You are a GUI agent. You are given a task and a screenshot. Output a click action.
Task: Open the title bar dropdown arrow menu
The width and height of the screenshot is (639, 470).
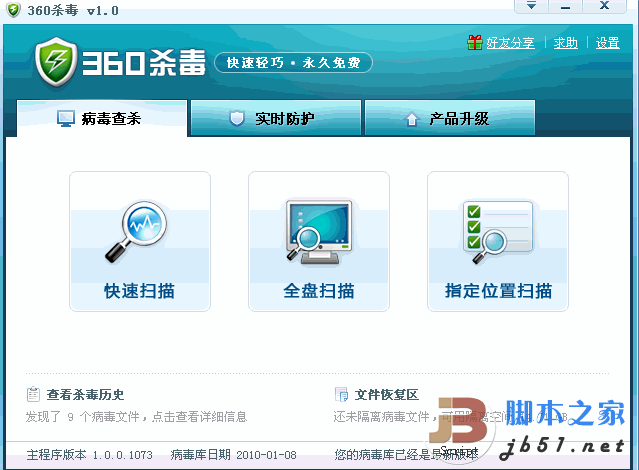tap(531, 6)
